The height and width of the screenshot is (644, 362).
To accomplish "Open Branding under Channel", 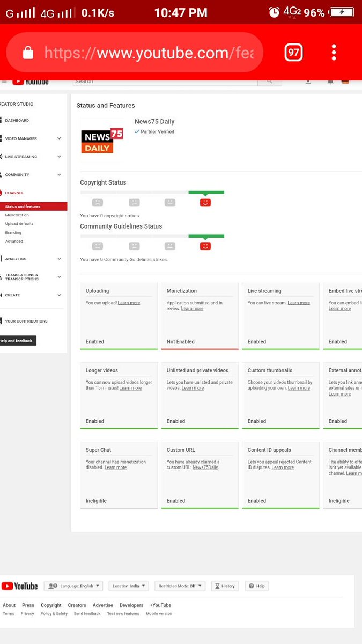I will pyautogui.click(x=13, y=233).
